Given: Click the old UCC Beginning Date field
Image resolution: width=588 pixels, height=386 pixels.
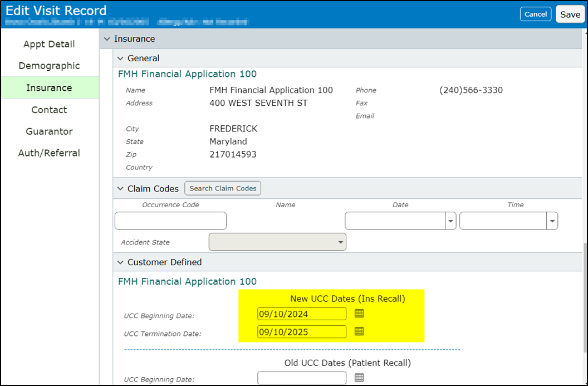Looking at the screenshot, I should click(x=302, y=378).
